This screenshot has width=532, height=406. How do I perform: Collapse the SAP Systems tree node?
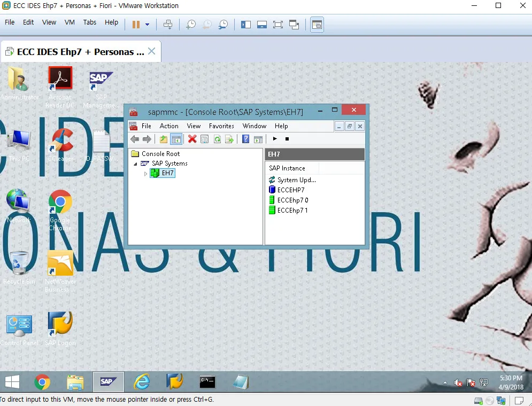pyautogui.click(x=135, y=163)
